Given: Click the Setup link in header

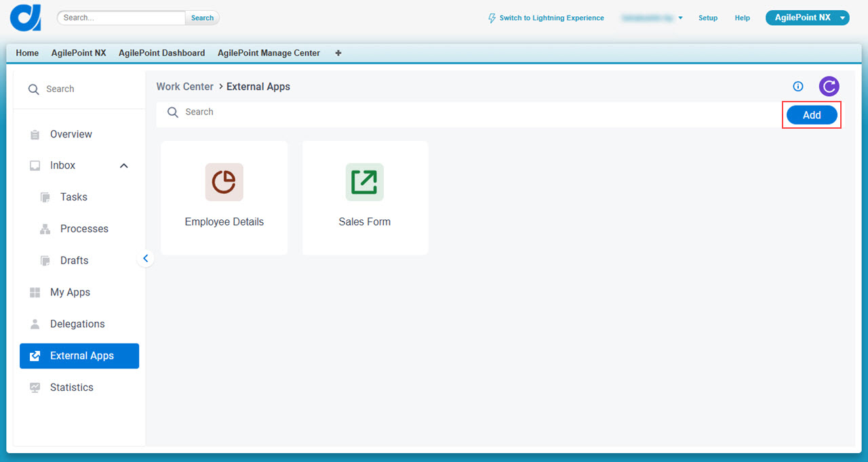Looking at the screenshot, I should pyautogui.click(x=707, y=18).
